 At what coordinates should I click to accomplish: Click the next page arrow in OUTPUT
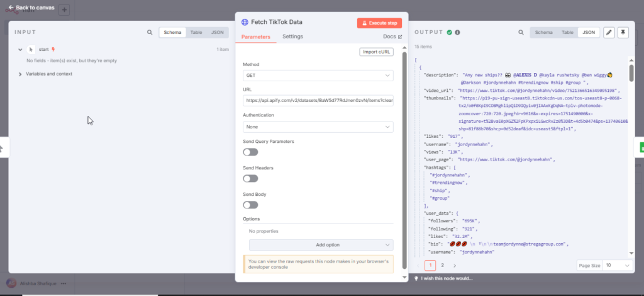[455, 266]
